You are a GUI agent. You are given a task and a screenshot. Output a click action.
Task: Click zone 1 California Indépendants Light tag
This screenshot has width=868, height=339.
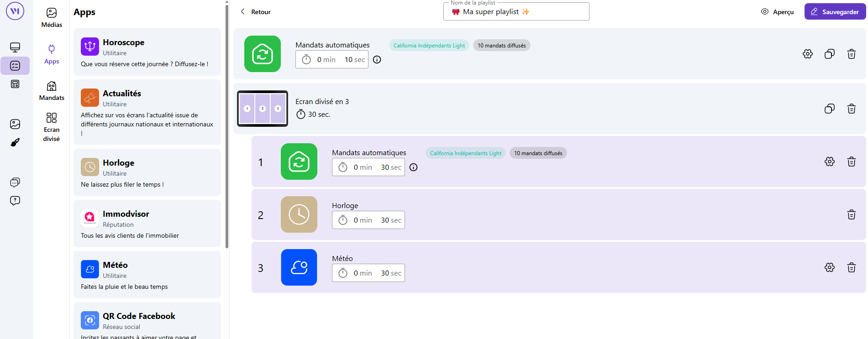(x=466, y=153)
